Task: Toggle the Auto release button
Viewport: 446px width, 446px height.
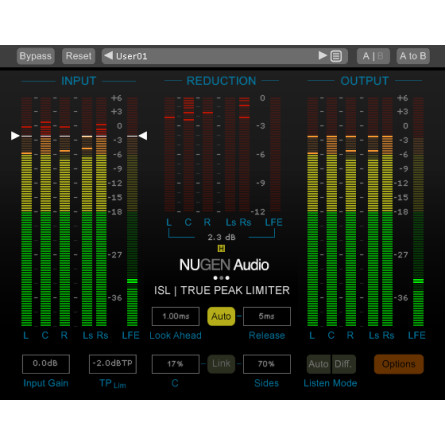Action: coord(221,316)
